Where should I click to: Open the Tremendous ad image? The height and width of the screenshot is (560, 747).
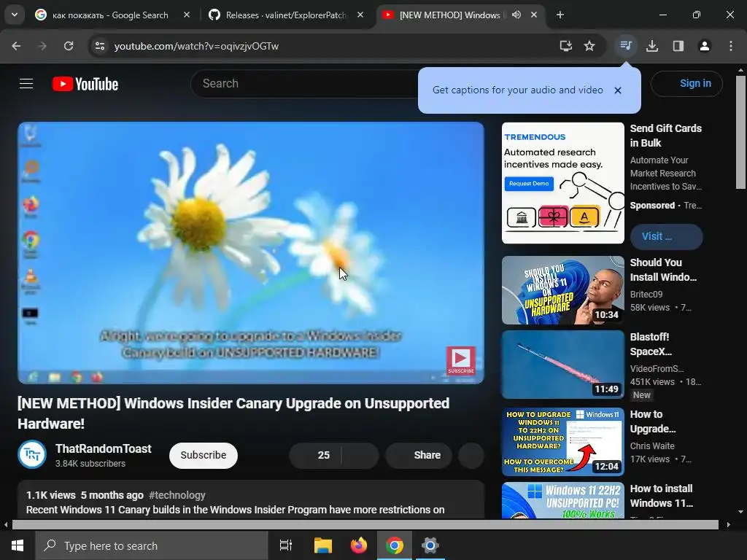[x=562, y=183]
